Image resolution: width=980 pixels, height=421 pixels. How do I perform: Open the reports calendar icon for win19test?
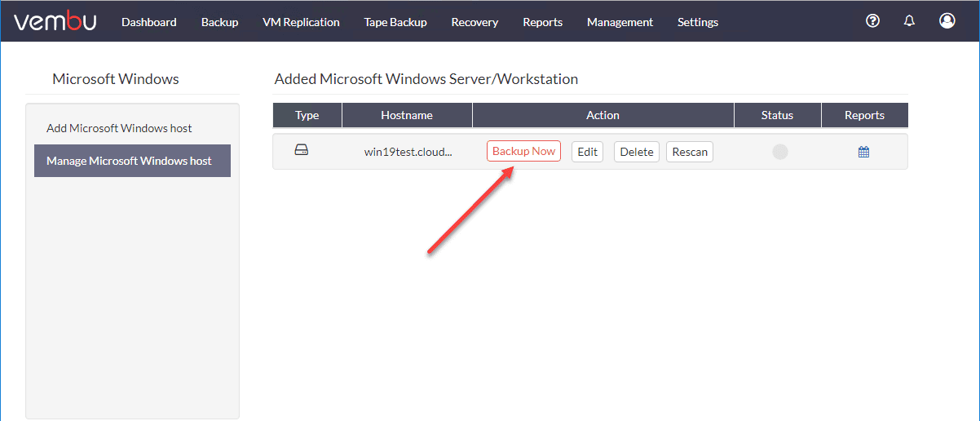tap(864, 152)
